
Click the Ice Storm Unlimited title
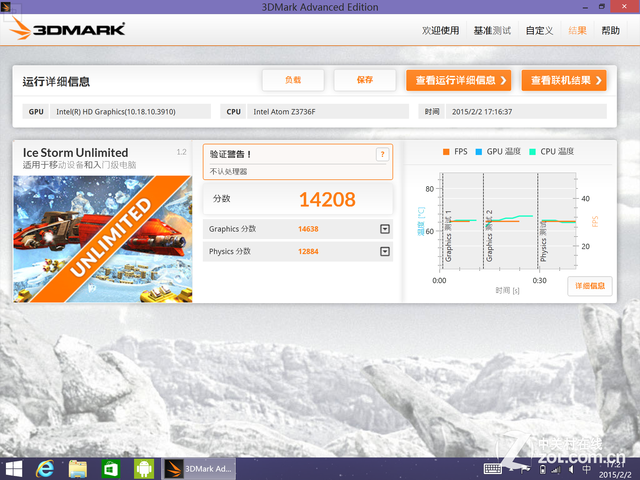pos(76,153)
